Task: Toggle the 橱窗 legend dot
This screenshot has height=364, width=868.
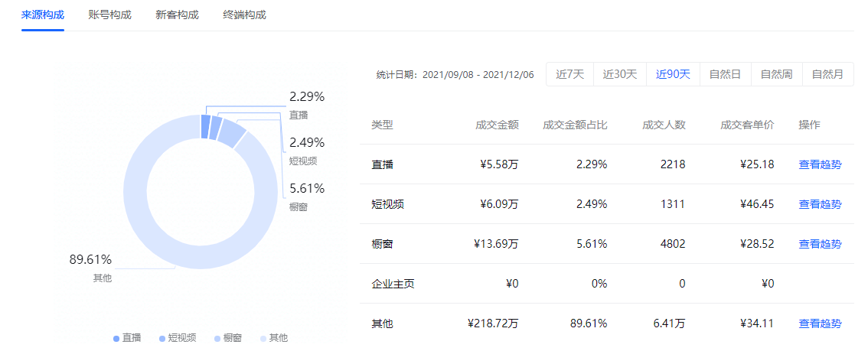Action: [217, 338]
